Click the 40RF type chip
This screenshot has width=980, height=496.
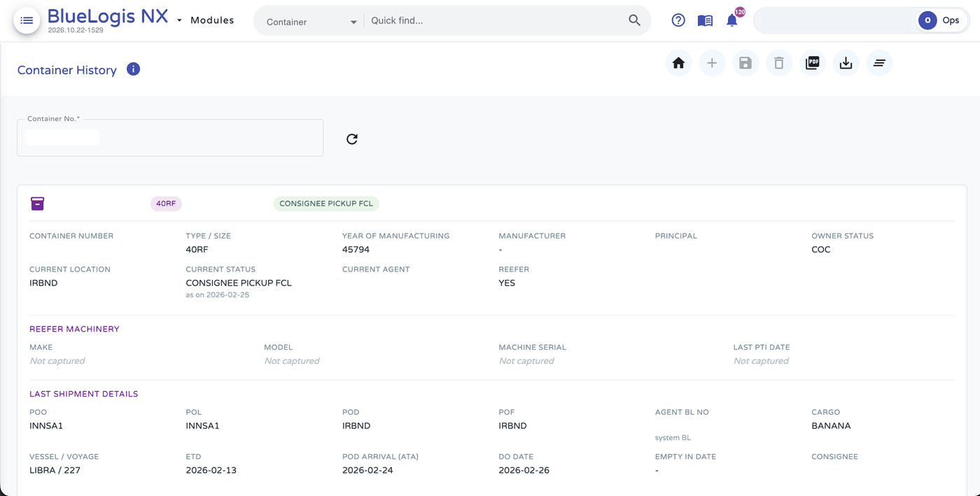pos(166,204)
